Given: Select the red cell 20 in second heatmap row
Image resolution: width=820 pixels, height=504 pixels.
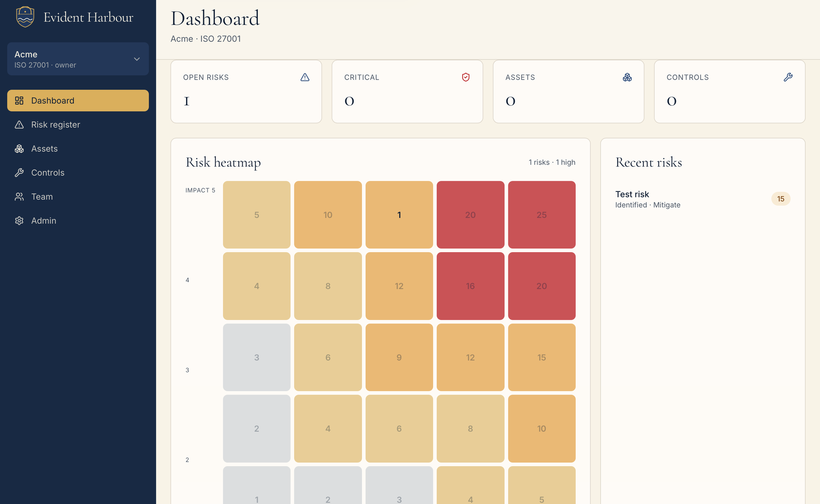Looking at the screenshot, I should pos(542,286).
